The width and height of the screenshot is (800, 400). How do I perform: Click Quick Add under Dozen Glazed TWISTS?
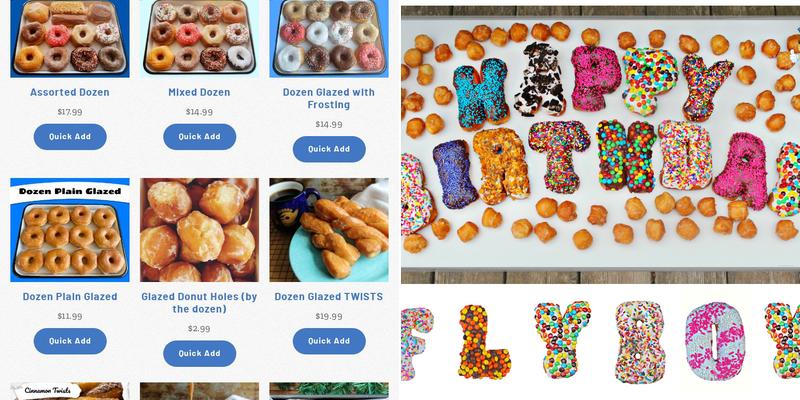(x=329, y=341)
